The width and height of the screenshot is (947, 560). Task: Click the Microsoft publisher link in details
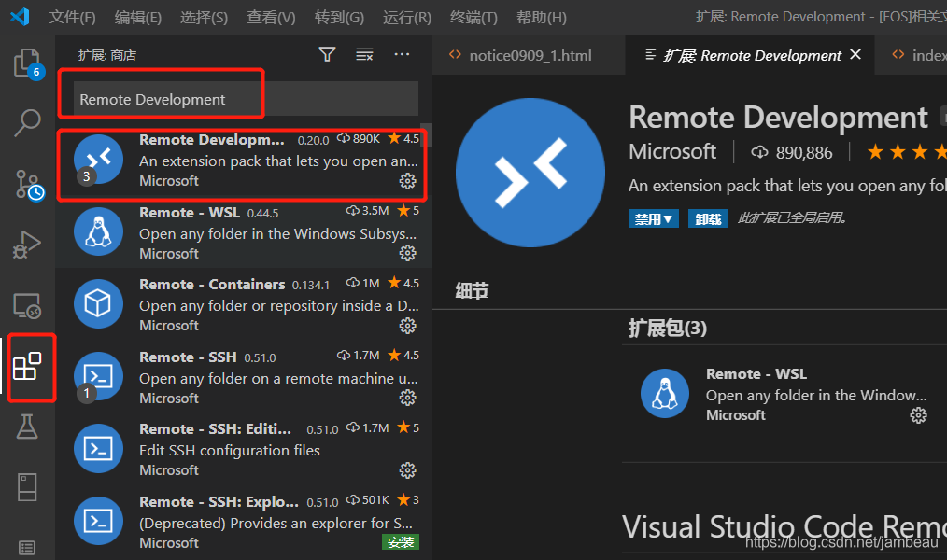[x=672, y=151]
